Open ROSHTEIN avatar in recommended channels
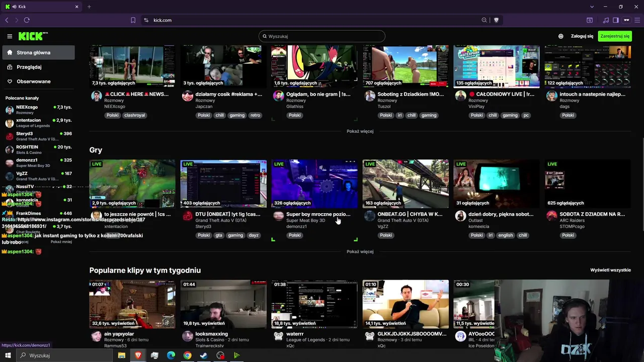This screenshot has height=362, width=644. (10, 149)
